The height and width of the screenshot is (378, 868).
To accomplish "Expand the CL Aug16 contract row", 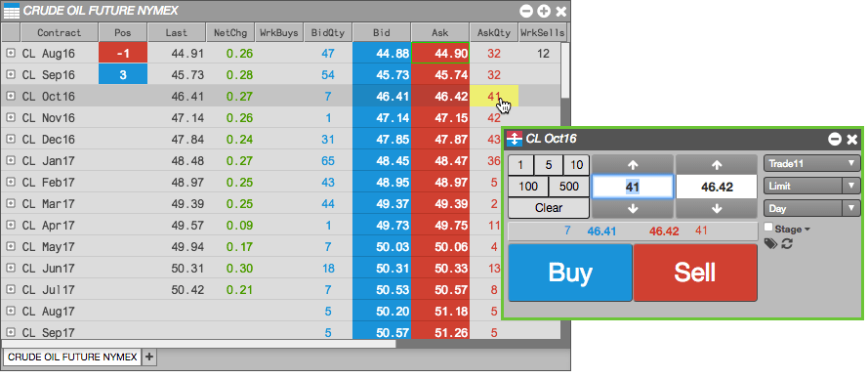I will (10, 54).
